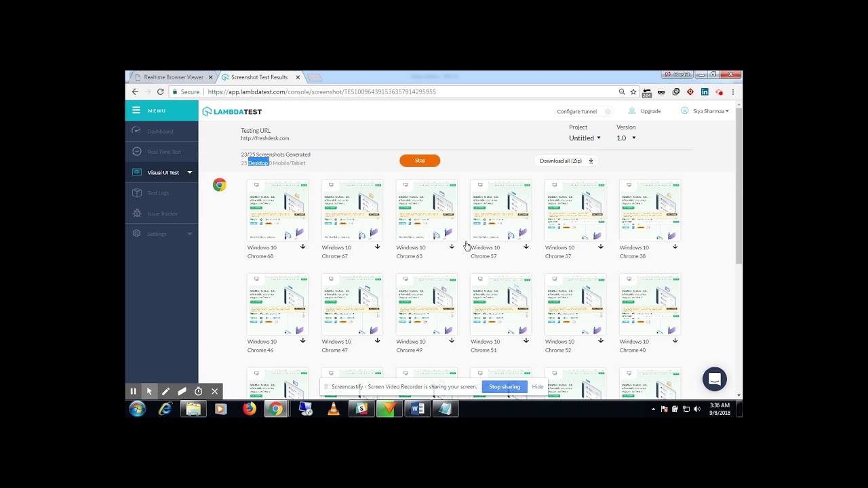
Task: Open the hamburger MENU icon
Action: tap(136, 110)
